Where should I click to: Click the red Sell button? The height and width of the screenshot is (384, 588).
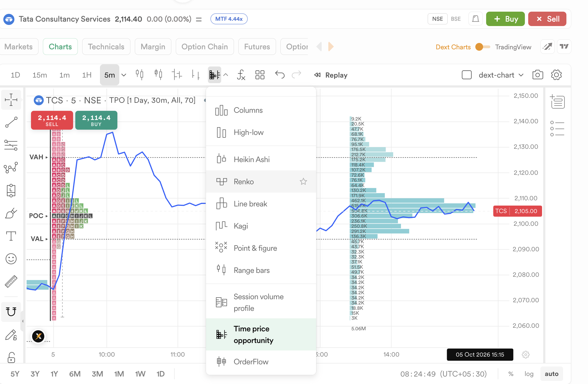pos(547,19)
